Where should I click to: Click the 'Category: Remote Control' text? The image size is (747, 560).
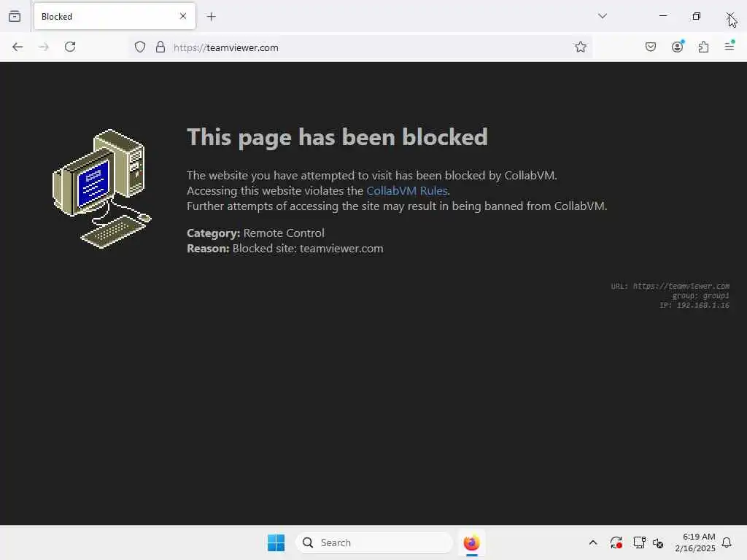click(255, 233)
